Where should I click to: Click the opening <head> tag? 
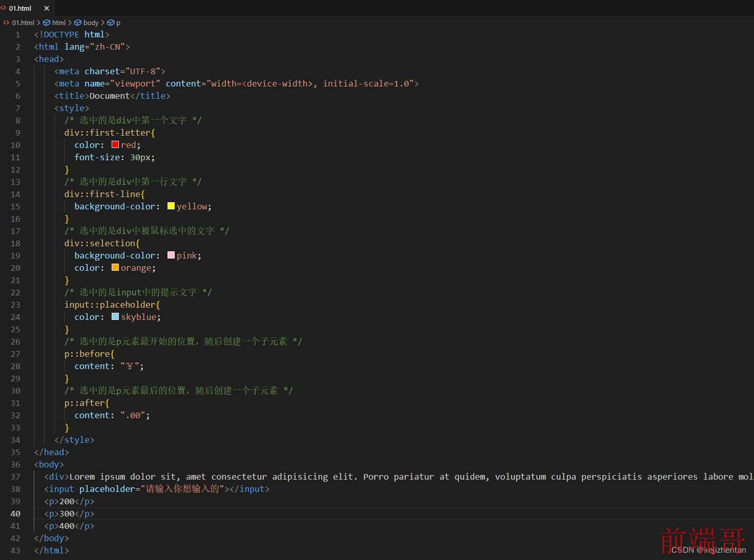(49, 59)
